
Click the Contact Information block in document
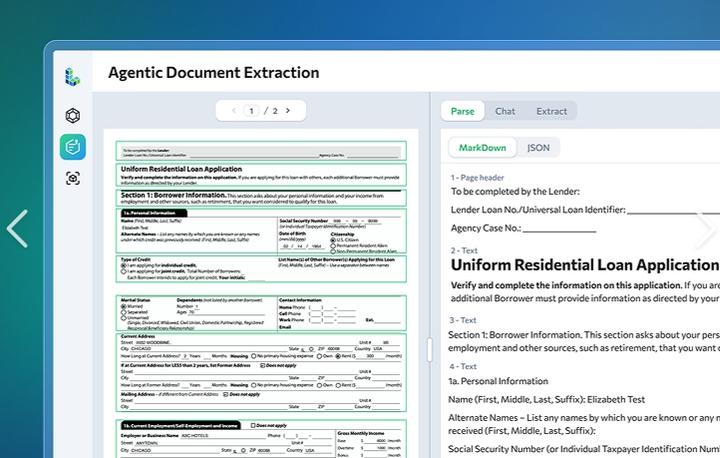(341, 314)
